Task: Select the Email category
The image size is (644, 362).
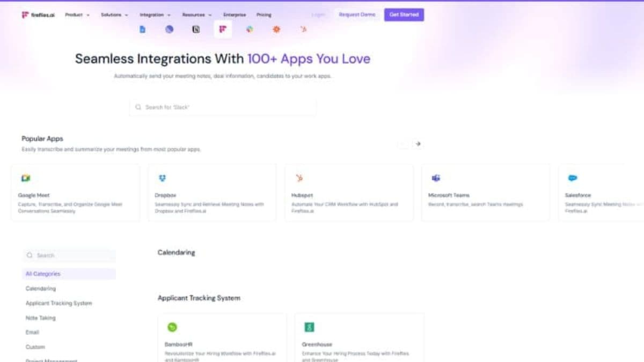Action: [32, 332]
